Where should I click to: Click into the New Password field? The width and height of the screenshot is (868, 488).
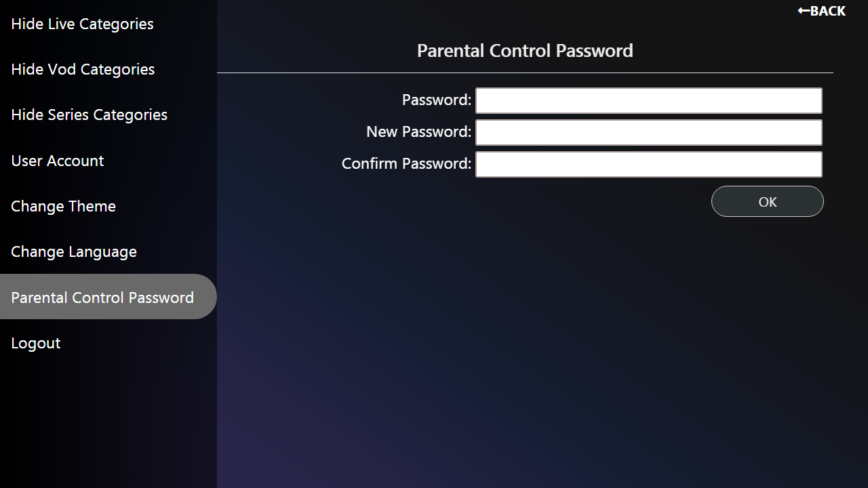[648, 132]
